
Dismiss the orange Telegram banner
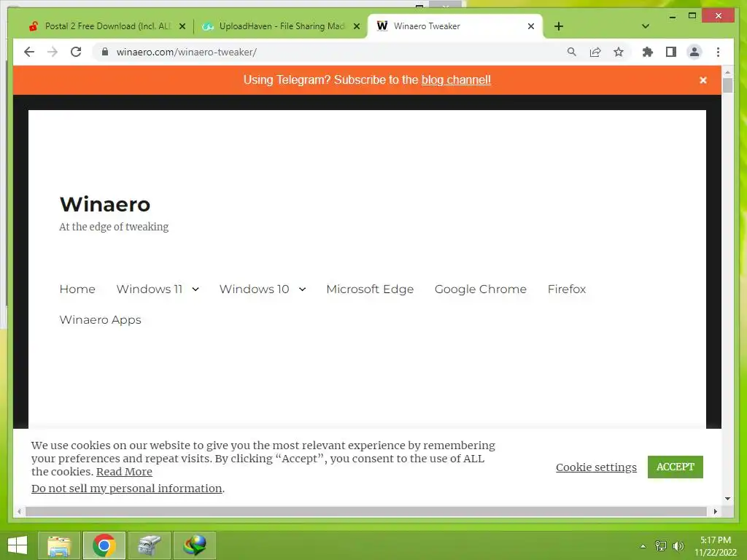pos(703,80)
